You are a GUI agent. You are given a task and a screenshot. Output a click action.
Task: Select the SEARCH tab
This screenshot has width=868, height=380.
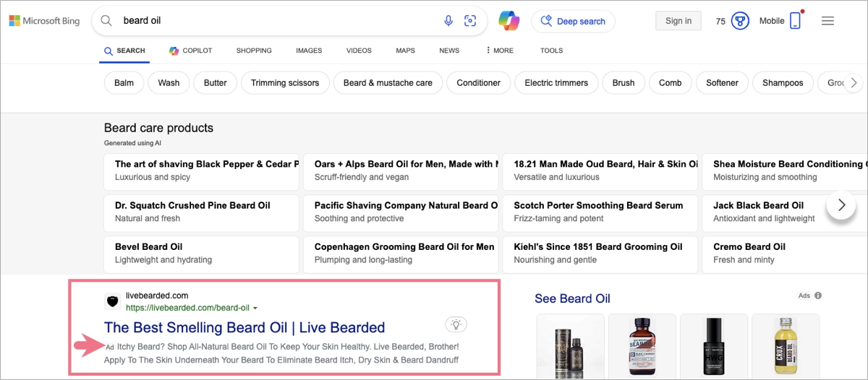[x=125, y=51]
